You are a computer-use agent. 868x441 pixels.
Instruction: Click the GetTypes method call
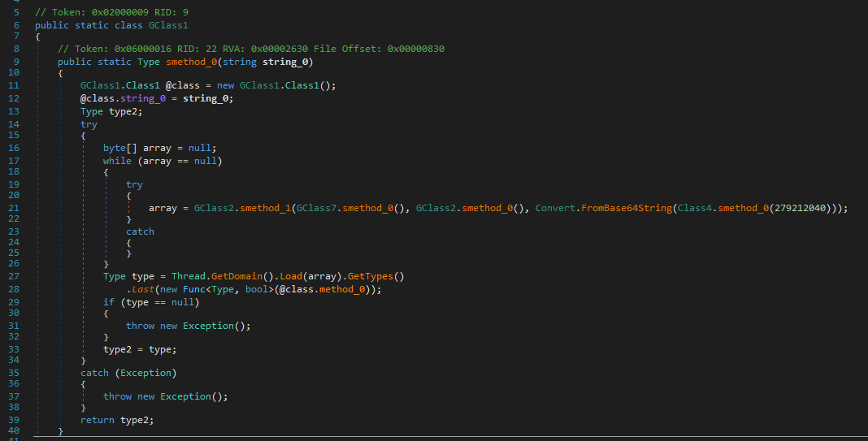tap(371, 276)
